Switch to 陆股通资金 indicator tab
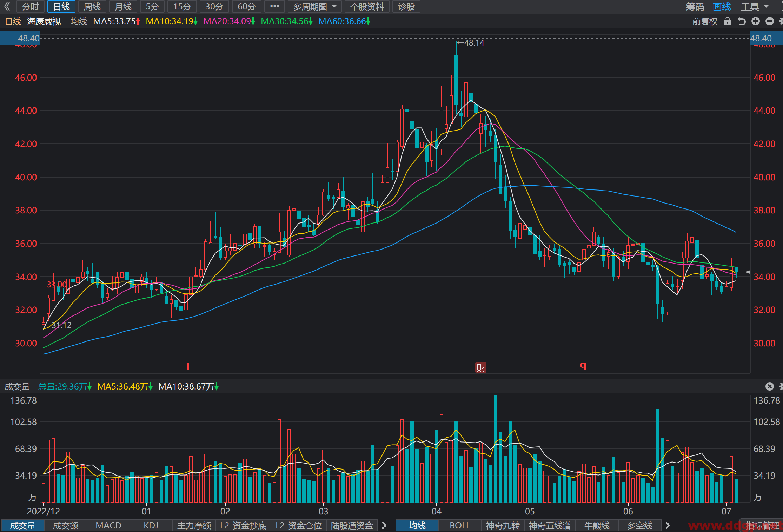783x532 pixels. click(352, 525)
